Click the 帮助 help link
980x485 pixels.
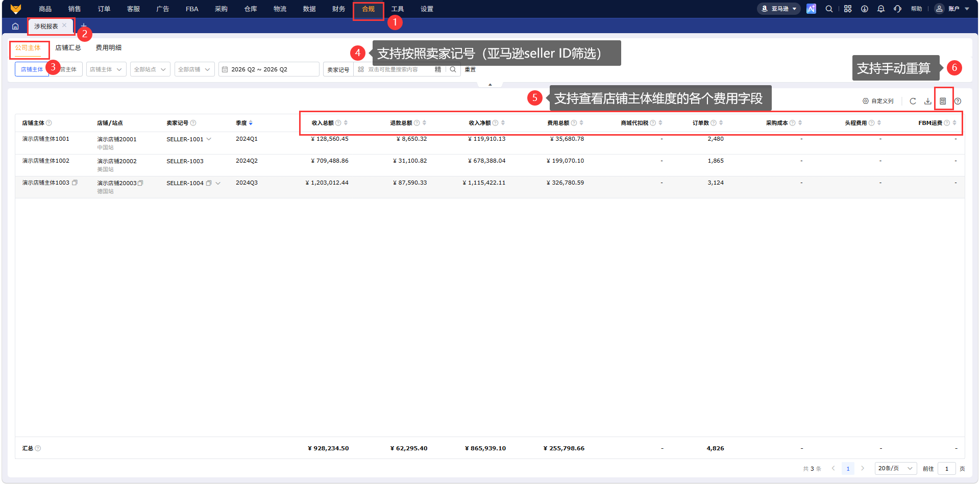point(917,9)
